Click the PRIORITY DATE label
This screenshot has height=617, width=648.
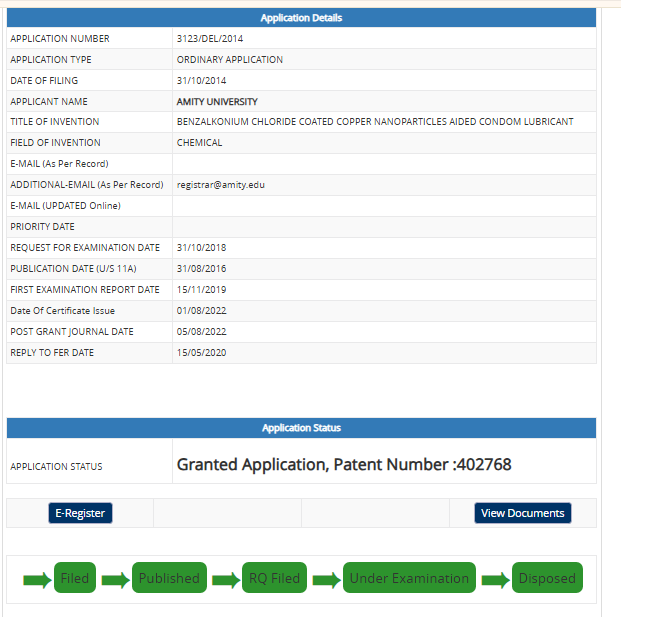point(43,226)
